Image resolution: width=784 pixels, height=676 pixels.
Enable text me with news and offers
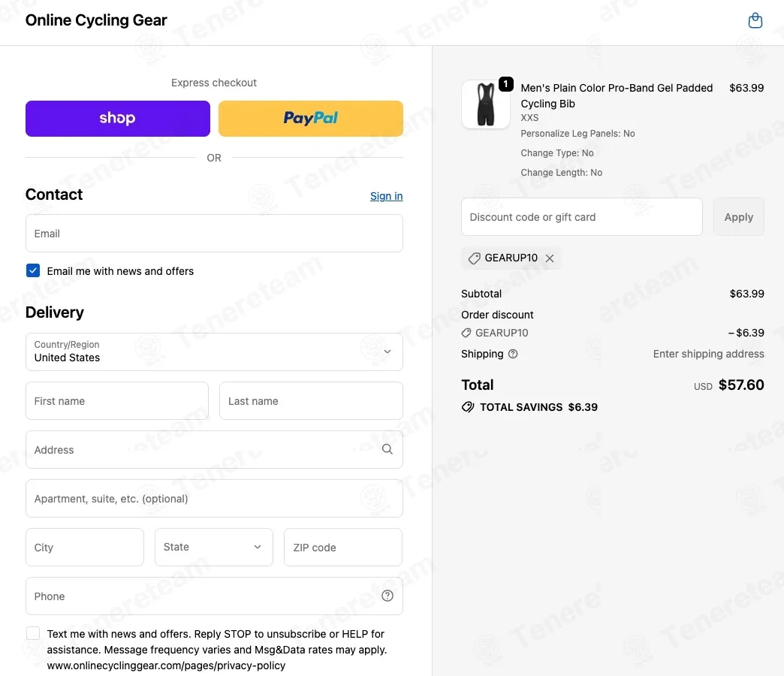click(x=33, y=633)
